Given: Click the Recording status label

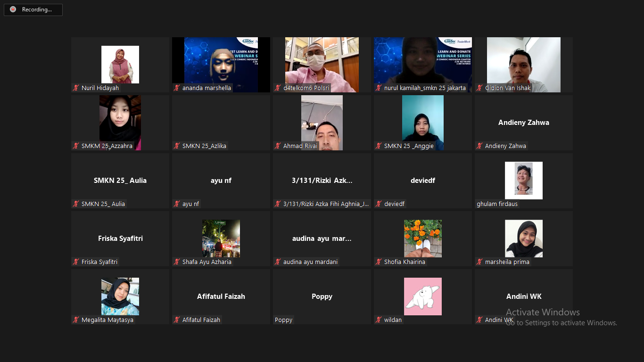Looking at the screenshot, I should tap(37, 9).
